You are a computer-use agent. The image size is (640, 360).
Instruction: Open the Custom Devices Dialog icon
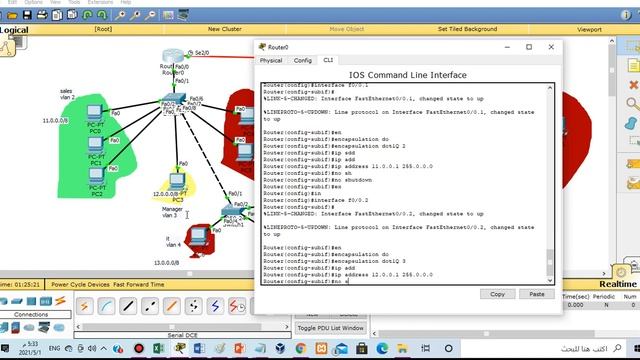[183, 16]
